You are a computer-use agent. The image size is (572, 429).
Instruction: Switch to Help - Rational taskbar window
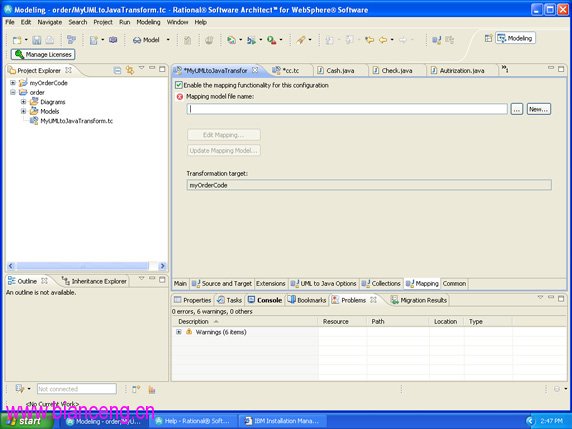click(x=194, y=421)
